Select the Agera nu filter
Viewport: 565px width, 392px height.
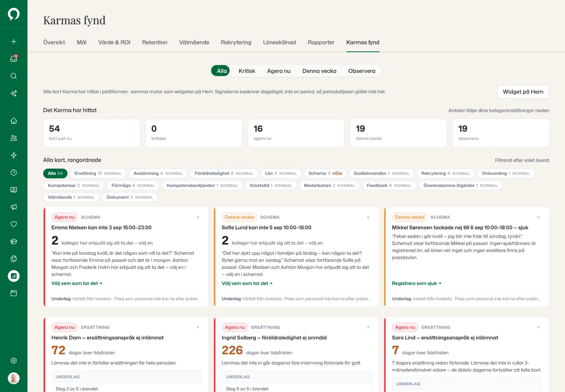(x=279, y=71)
